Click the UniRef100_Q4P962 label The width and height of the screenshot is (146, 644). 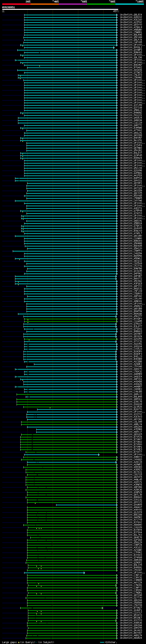coord(131,273)
